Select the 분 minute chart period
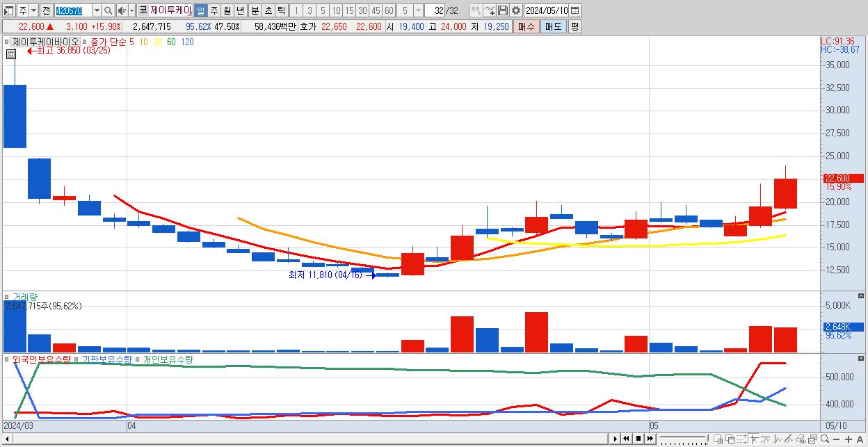Viewport: 868px width, 447px height. pos(255,10)
